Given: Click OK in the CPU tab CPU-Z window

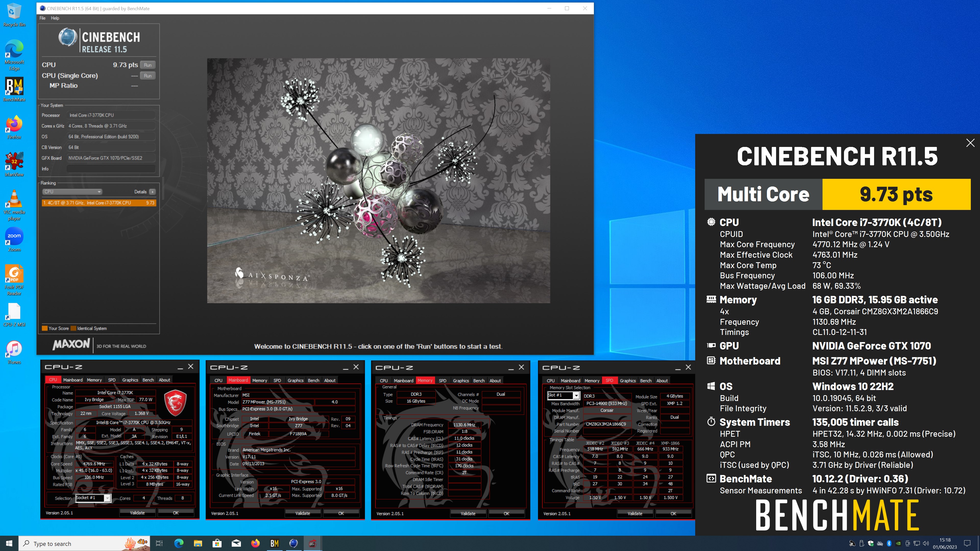Looking at the screenshot, I should (x=175, y=512).
